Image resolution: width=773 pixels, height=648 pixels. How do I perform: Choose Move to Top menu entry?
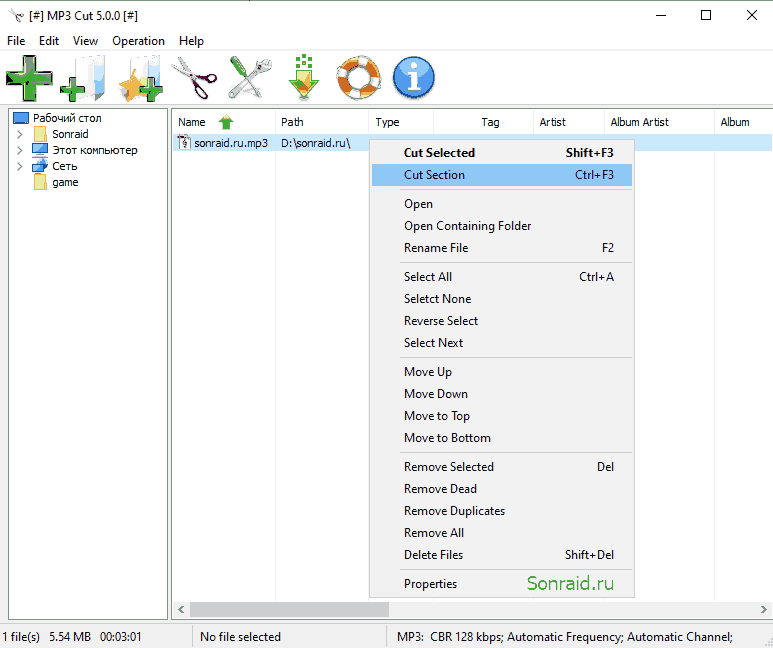click(x=502, y=416)
